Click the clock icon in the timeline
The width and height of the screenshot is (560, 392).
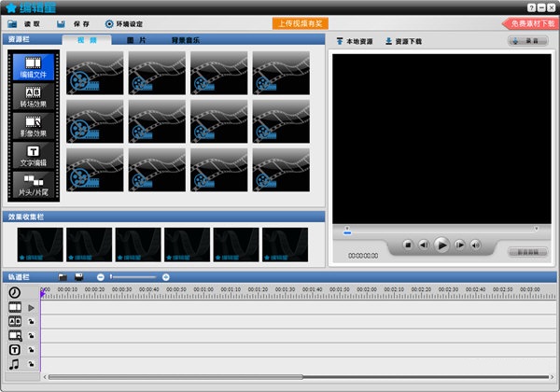pos(15,292)
